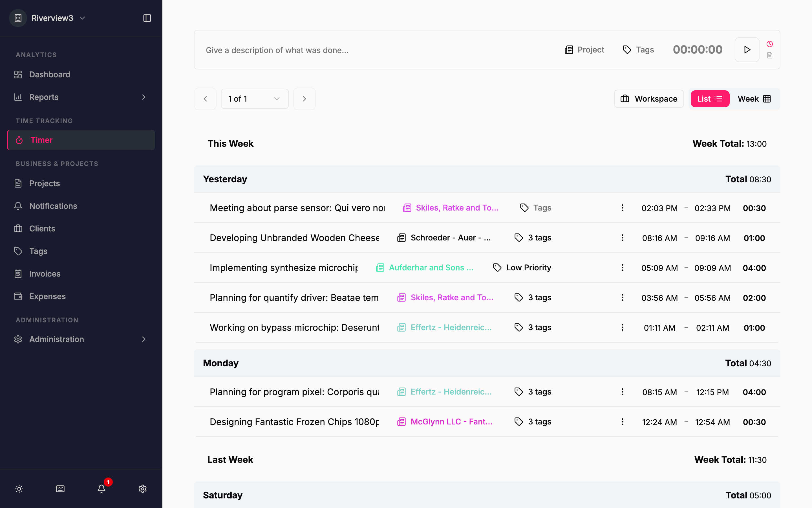Click the Riverview3 building avatar icon
Screen dimensions: 812x508
click(x=18, y=18)
